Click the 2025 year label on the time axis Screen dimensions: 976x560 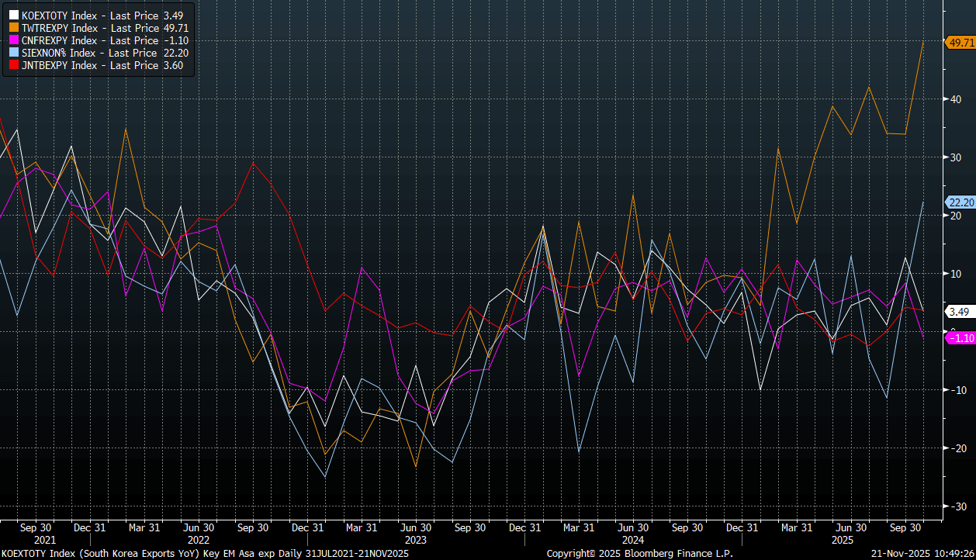point(843,539)
